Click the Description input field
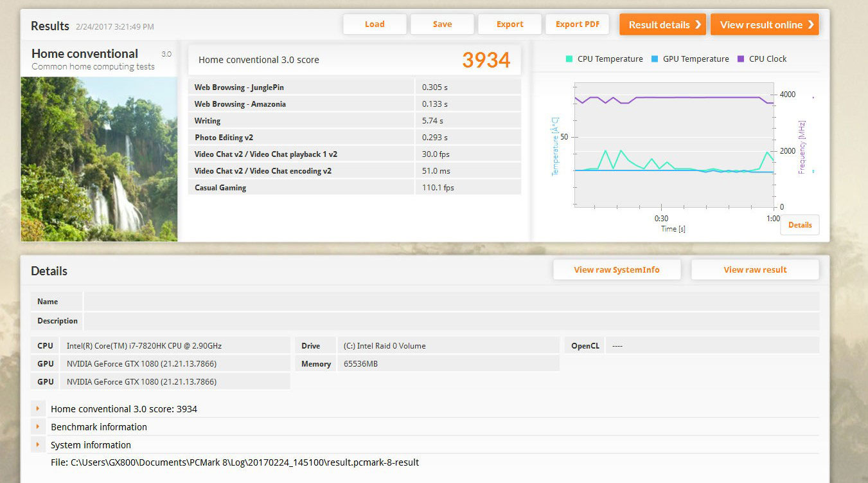This screenshot has width=868, height=483. 451,321
